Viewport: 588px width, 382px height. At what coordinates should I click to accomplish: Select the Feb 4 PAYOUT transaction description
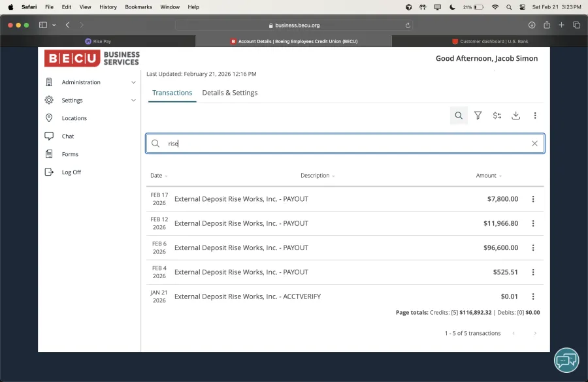click(241, 272)
